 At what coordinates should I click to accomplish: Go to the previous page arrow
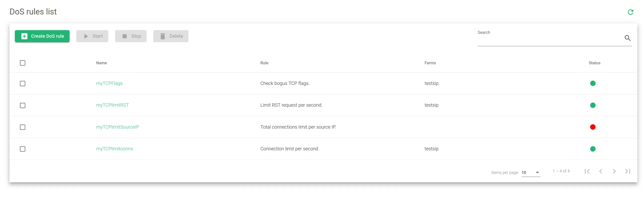[600, 171]
